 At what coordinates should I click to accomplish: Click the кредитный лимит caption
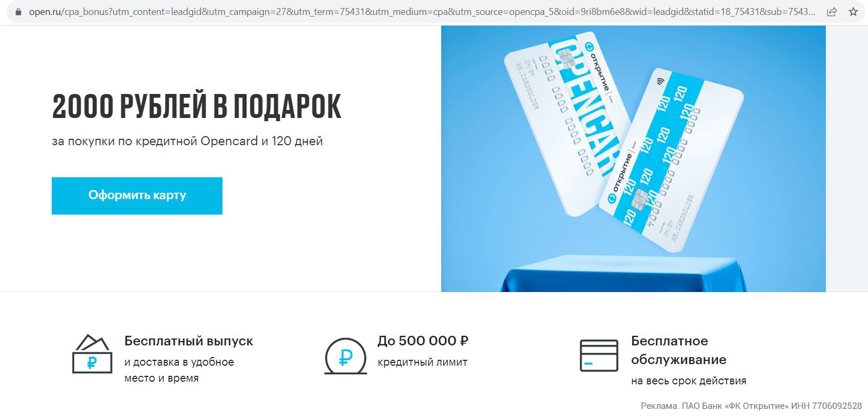[423, 362]
